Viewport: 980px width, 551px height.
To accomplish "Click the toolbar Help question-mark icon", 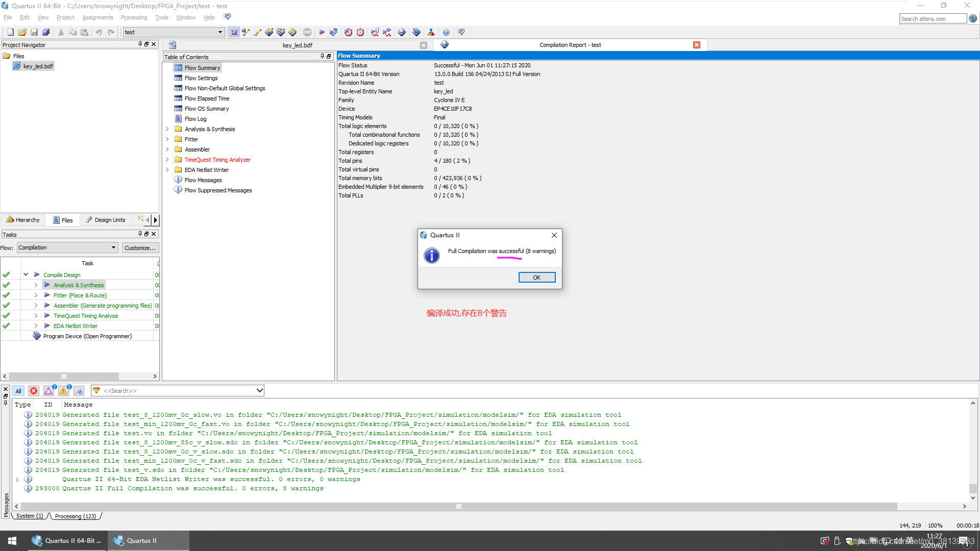I will click(446, 32).
